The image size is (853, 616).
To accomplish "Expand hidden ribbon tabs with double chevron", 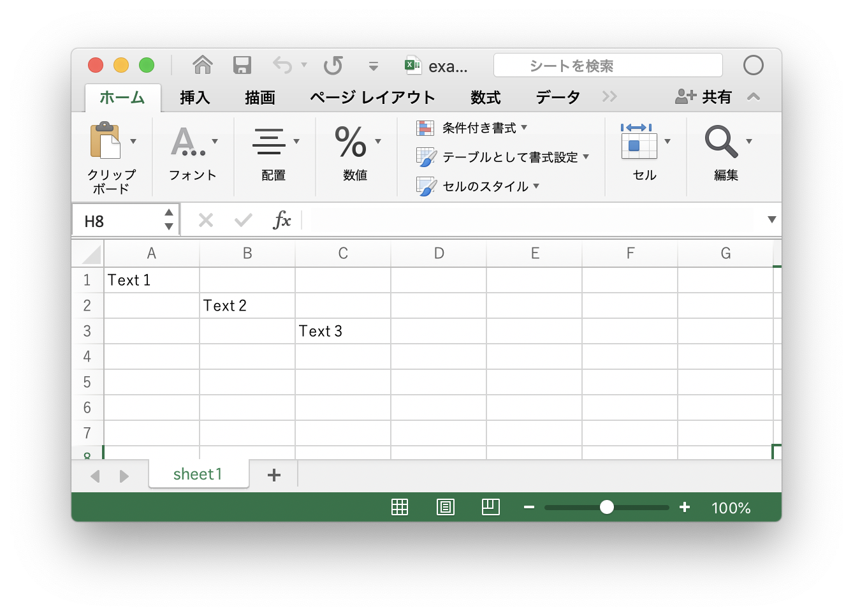I will 609,97.
